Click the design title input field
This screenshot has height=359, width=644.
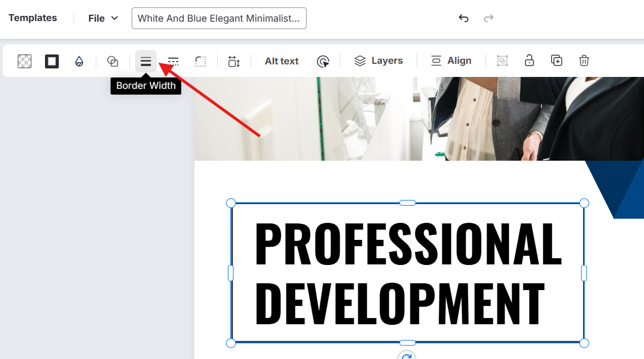(x=219, y=18)
